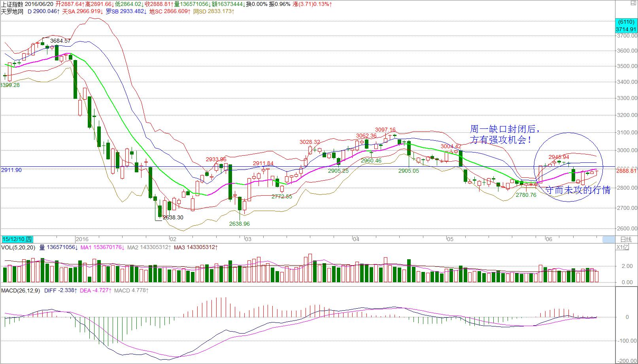The width and height of the screenshot is (638, 364).
Task: Click the 2905.25 trough label
Action: (x=338, y=171)
